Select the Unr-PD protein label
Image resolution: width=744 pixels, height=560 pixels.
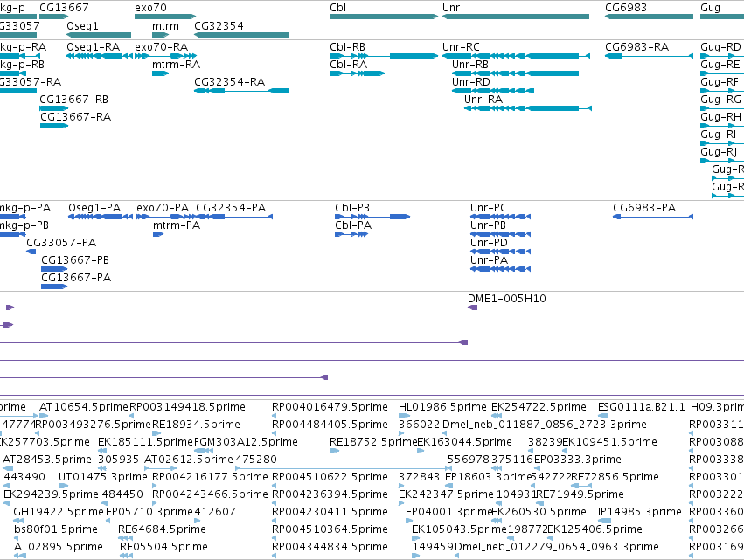click(x=489, y=243)
